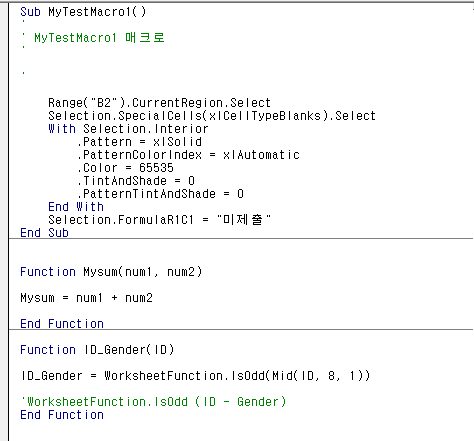474x441 pixels.
Task: Click End Function after Mysum
Action: point(62,324)
